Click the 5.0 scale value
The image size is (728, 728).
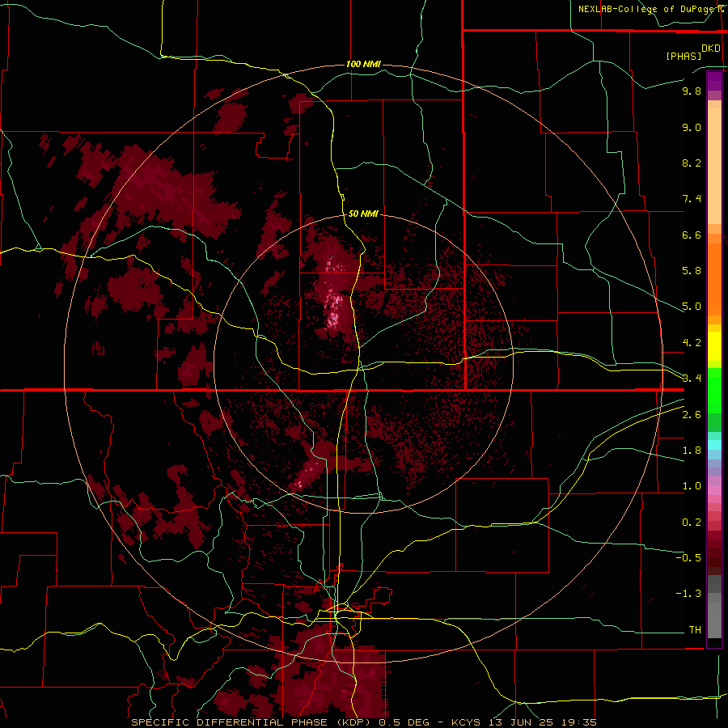692,307
